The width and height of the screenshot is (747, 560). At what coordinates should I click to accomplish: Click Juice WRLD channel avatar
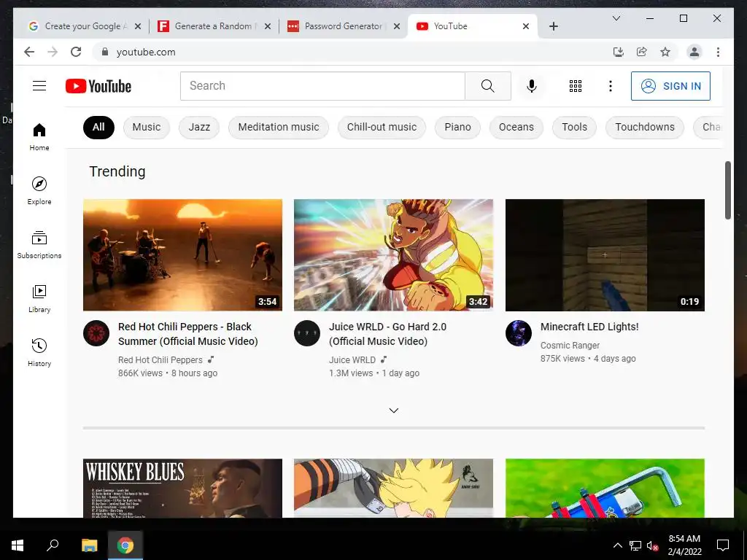point(307,332)
